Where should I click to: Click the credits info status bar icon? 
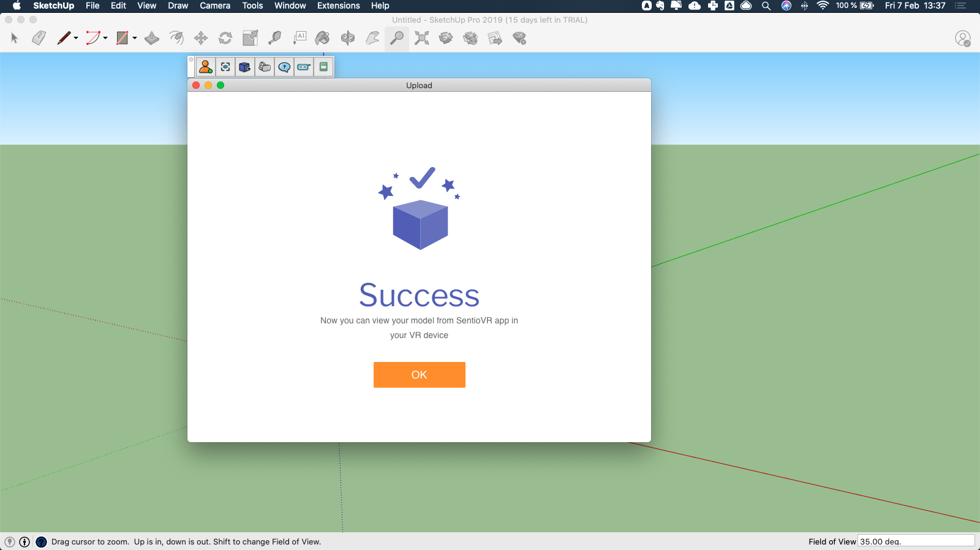click(x=24, y=541)
